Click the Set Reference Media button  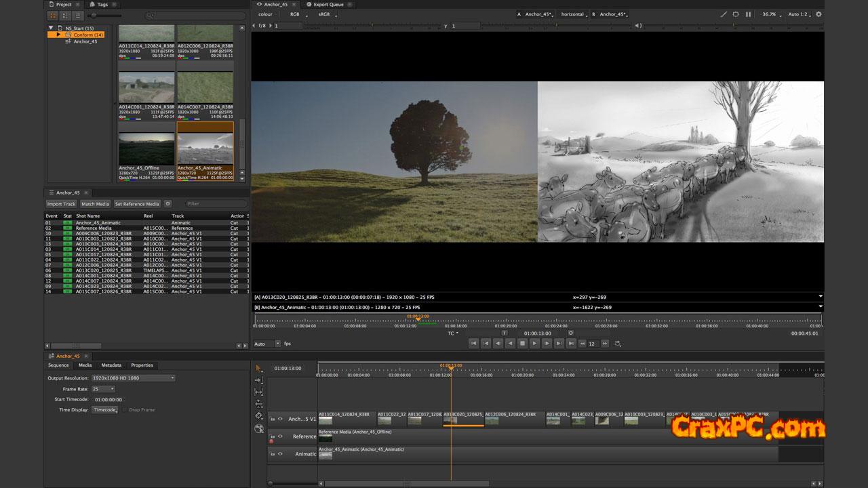pos(137,204)
